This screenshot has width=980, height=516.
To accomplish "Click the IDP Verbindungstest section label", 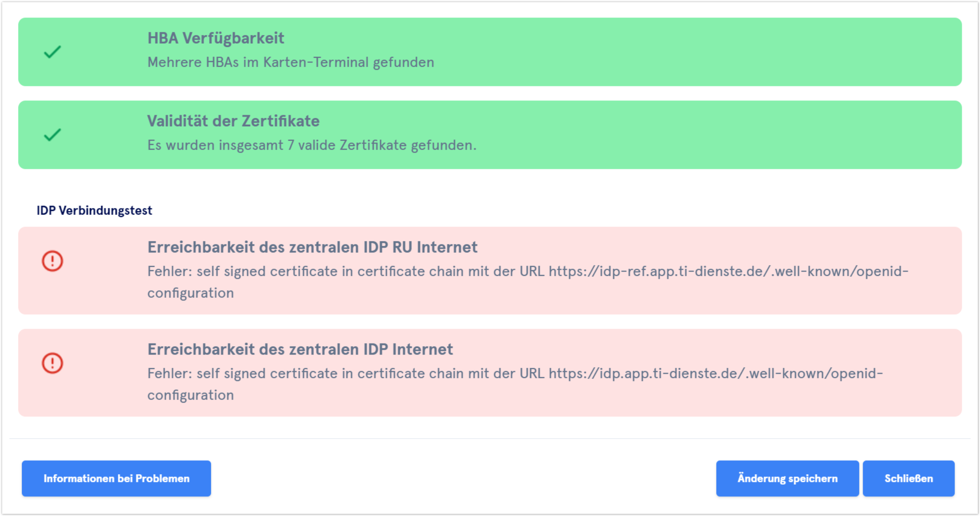I will tap(94, 211).
